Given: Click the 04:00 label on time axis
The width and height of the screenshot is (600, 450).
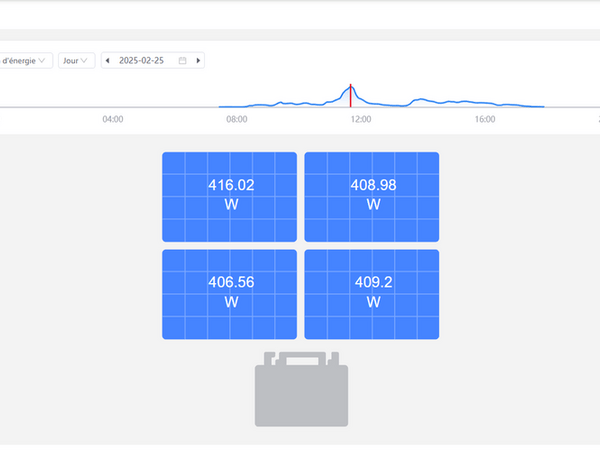Looking at the screenshot, I should point(113,119).
